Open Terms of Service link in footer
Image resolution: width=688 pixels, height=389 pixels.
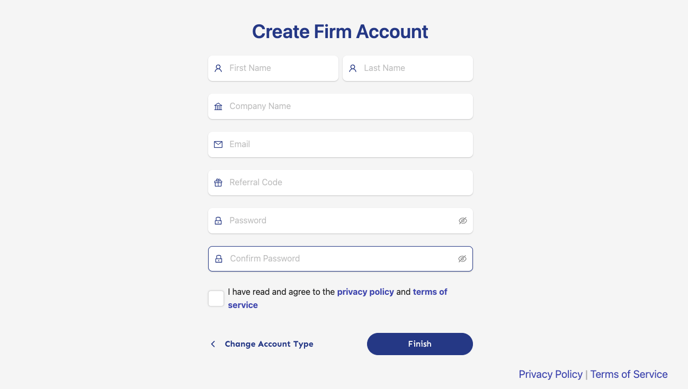click(x=629, y=374)
